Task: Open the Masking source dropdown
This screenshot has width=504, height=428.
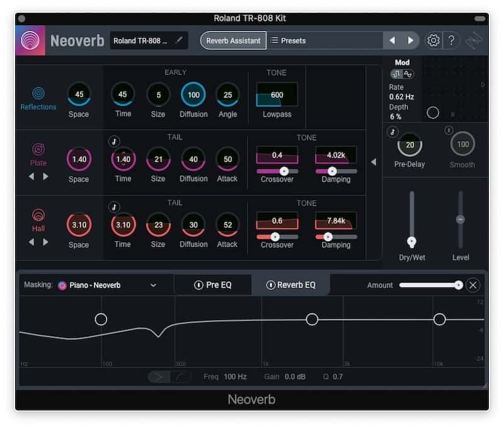Action: coord(153,285)
